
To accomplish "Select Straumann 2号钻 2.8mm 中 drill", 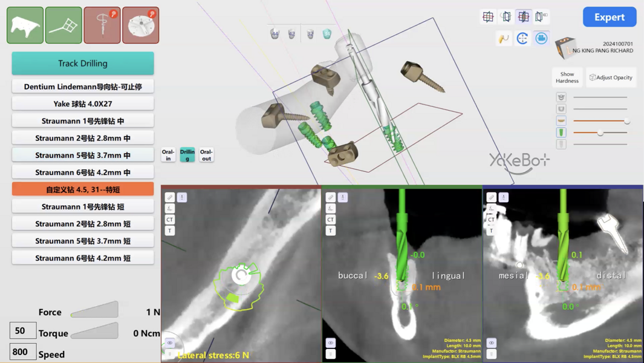I will (x=83, y=138).
